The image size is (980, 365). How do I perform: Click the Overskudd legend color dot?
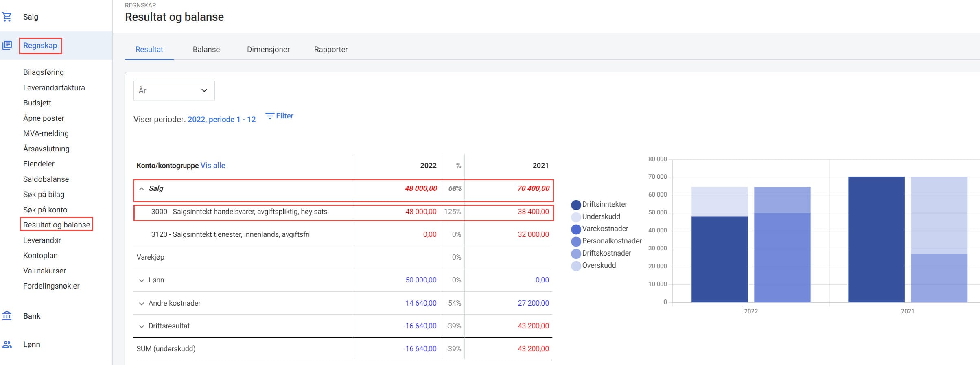click(576, 266)
